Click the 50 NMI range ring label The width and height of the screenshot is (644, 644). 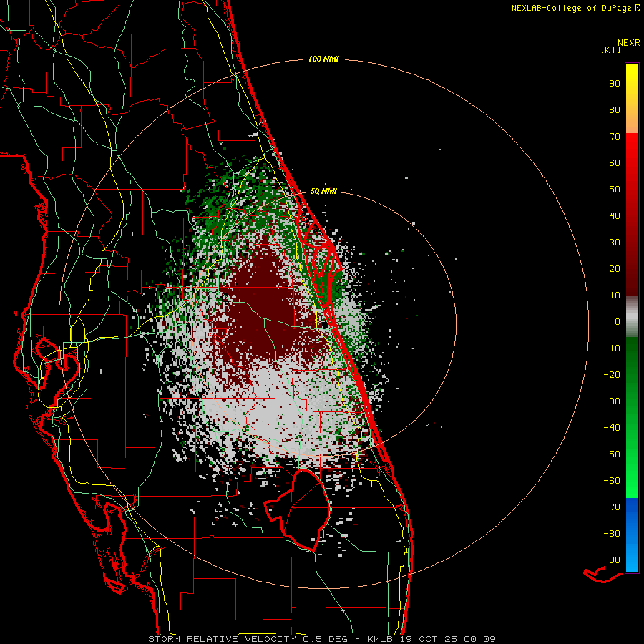coord(323,191)
